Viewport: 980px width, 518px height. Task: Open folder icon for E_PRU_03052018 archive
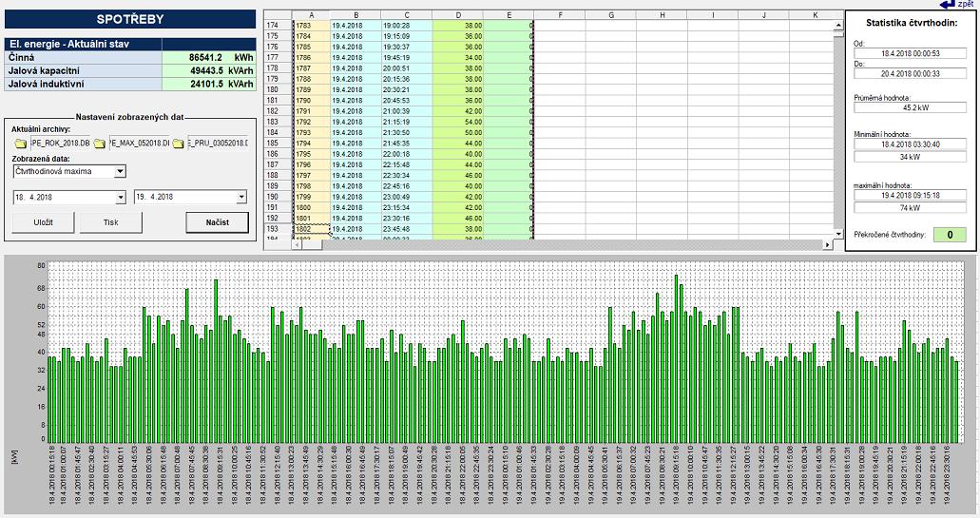point(178,144)
